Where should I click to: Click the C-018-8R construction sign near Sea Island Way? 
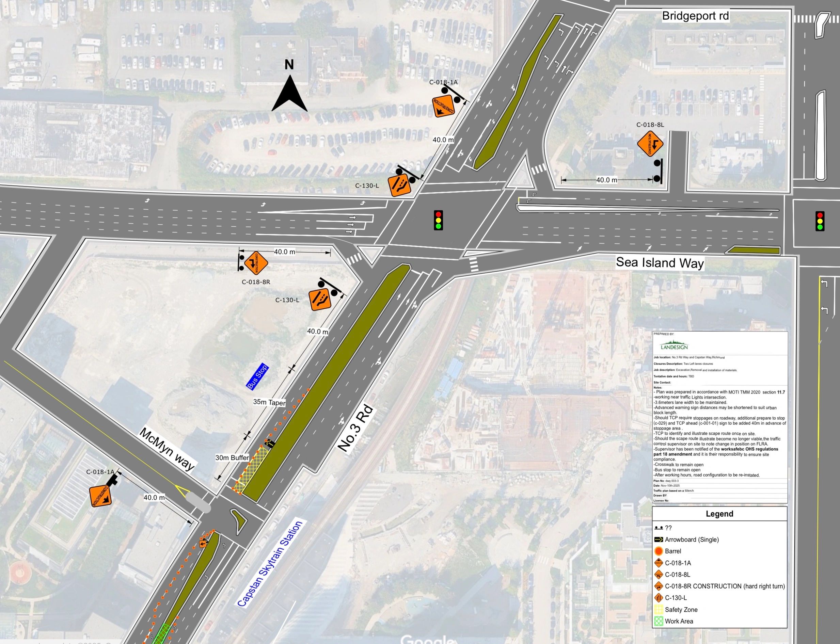click(256, 263)
